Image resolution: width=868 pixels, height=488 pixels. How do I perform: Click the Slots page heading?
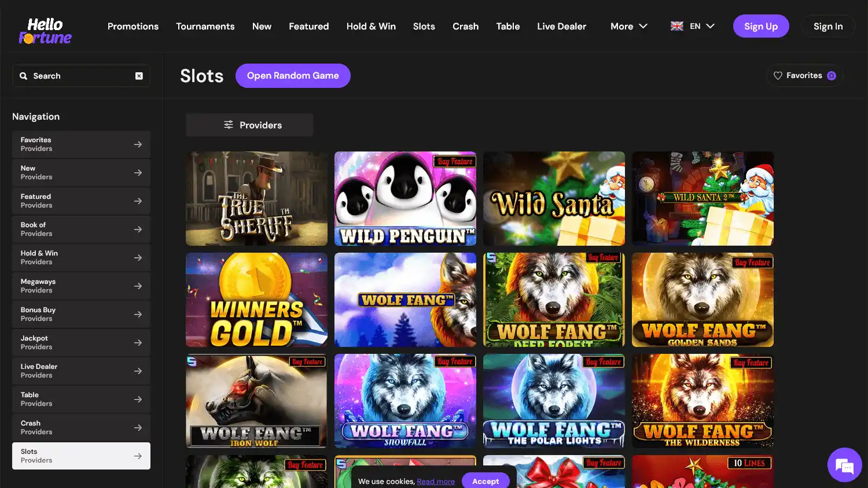click(x=201, y=76)
